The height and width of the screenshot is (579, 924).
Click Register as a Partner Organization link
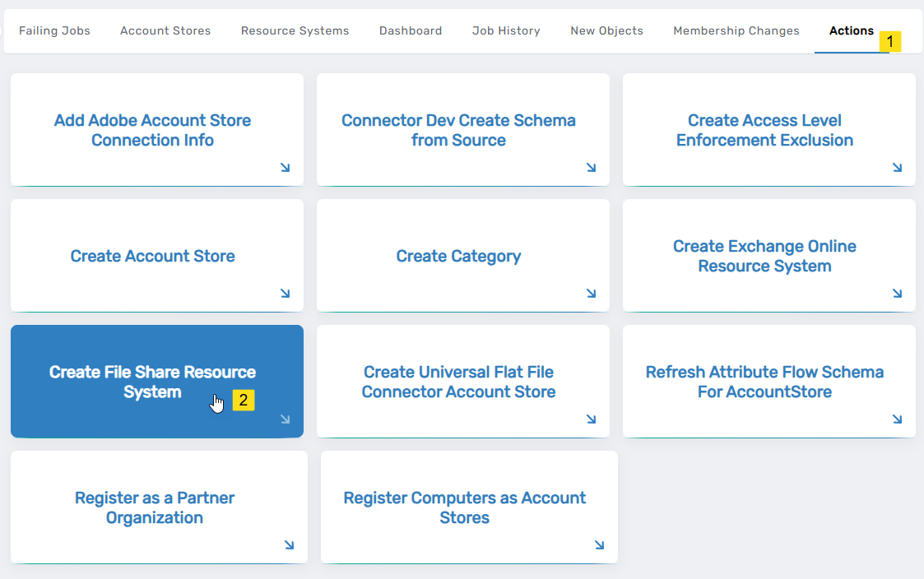(155, 507)
